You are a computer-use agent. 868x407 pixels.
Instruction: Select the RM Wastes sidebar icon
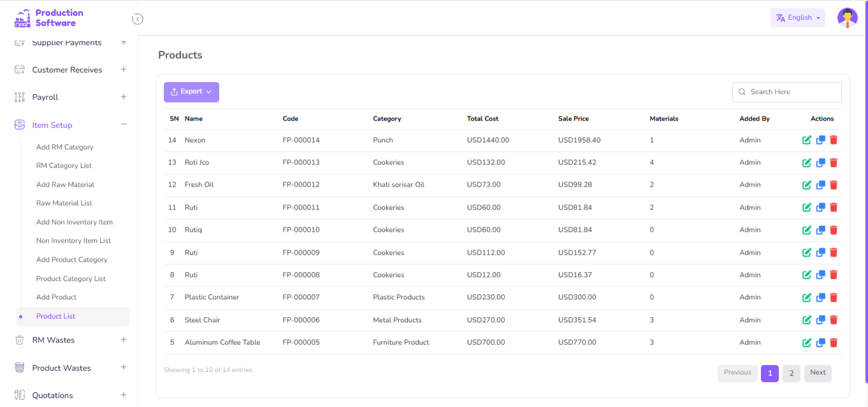pyautogui.click(x=19, y=339)
